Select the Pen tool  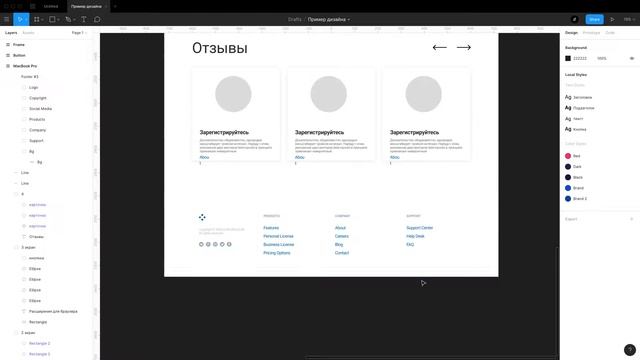tap(68, 19)
